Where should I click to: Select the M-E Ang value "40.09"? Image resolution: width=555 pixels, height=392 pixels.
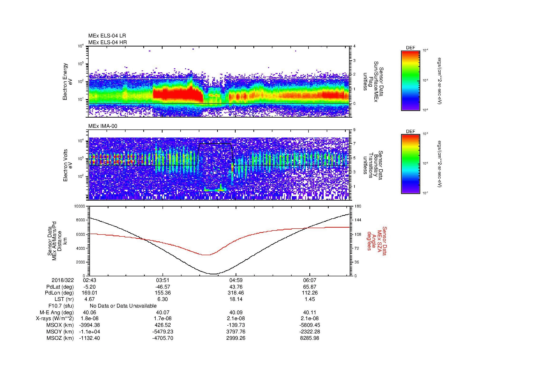[x=236, y=313]
